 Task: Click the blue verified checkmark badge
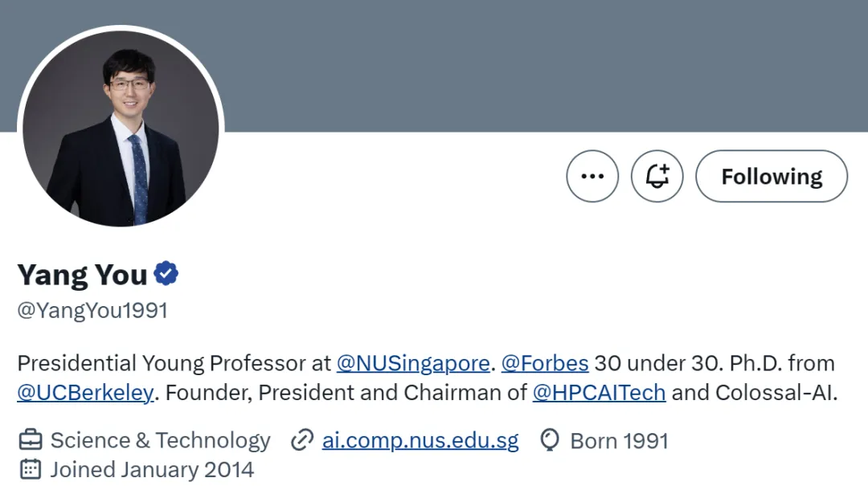coord(166,273)
